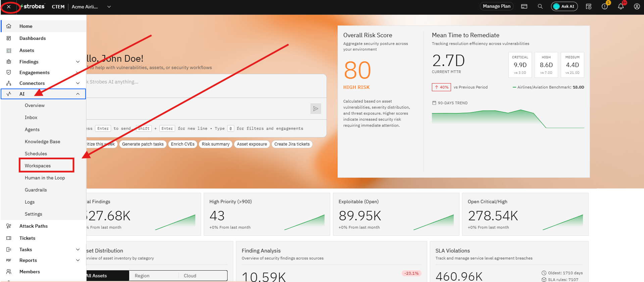This screenshot has width=644, height=282.
Task: Open the Acme Airlines organization dropdown
Action: click(91, 7)
